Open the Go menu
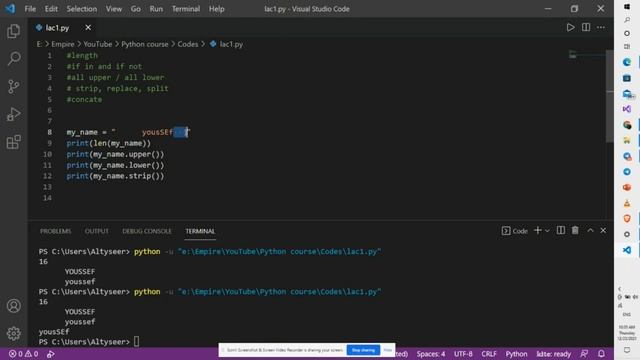The width and height of the screenshot is (640, 360). 136,9
